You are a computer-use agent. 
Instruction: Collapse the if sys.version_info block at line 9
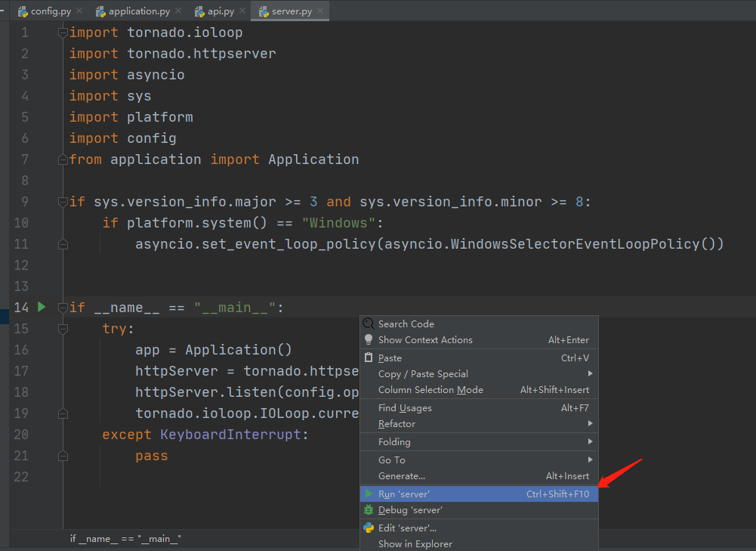pos(63,202)
